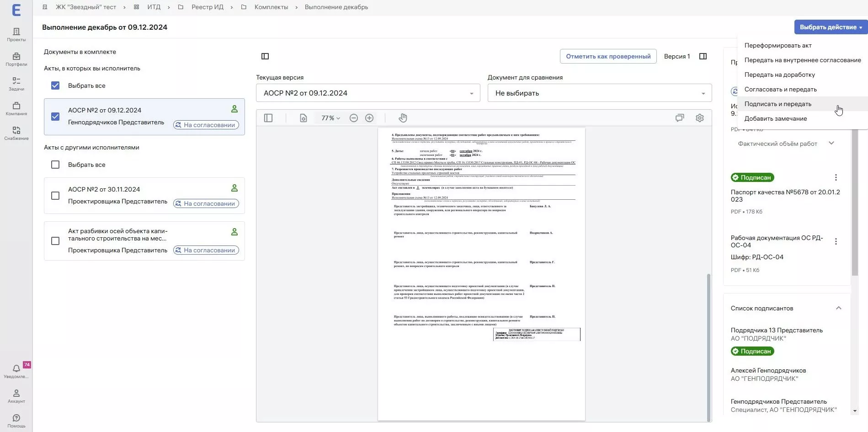Open Комплекты breadcrumb link
This screenshot has width=868, height=432.
coord(271,7)
